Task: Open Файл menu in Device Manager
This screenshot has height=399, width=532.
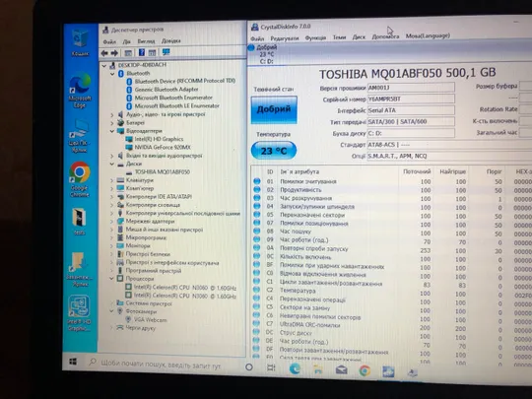Action: (109, 41)
